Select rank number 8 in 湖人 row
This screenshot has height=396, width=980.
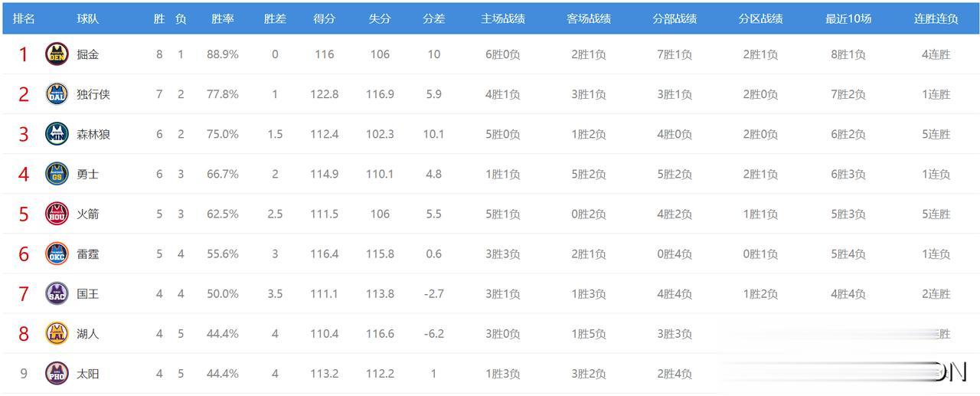pyautogui.click(x=24, y=334)
